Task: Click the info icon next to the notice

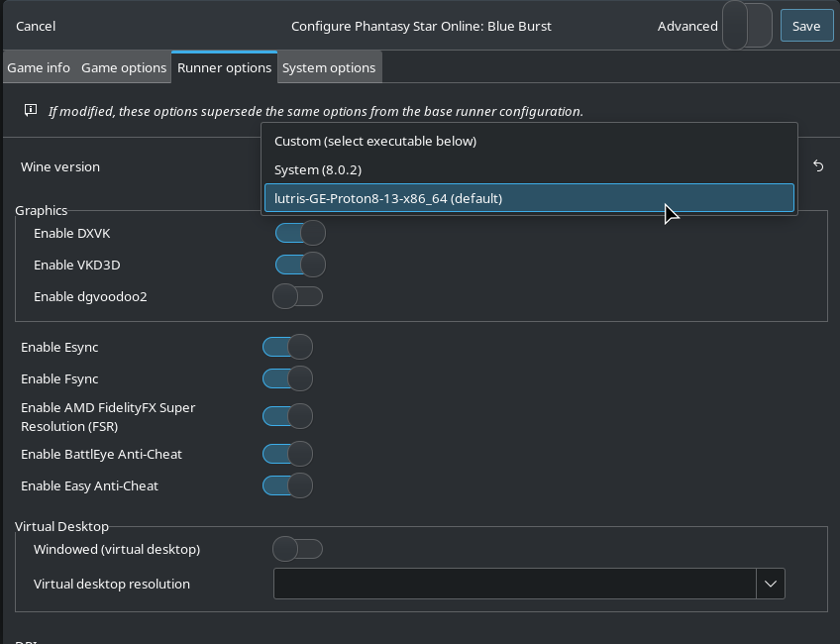Action: click(x=31, y=110)
